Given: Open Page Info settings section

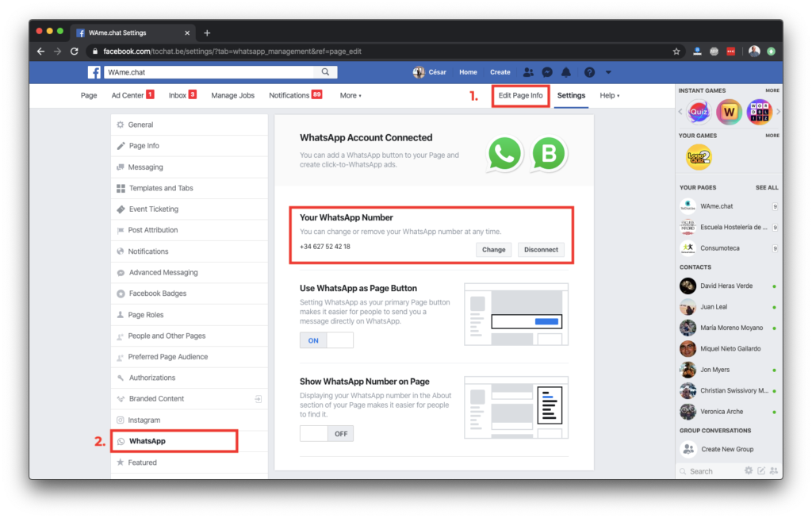Looking at the screenshot, I should [189, 146].
